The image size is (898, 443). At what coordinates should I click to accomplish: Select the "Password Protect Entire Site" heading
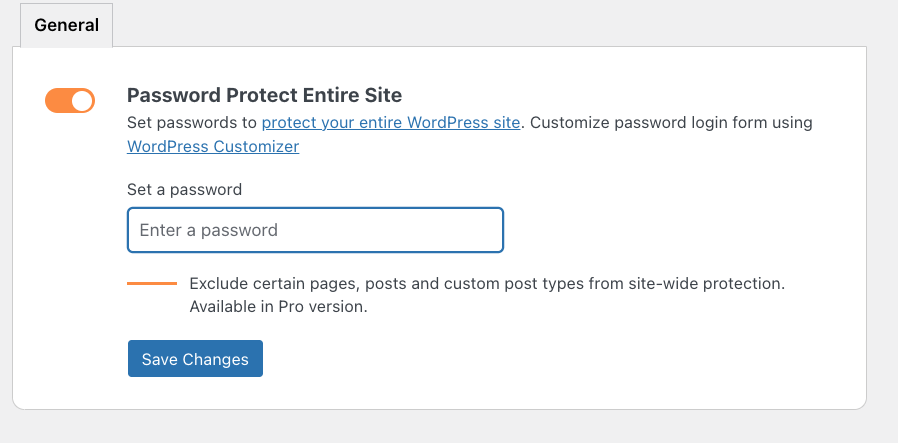pyautogui.click(x=264, y=96)
